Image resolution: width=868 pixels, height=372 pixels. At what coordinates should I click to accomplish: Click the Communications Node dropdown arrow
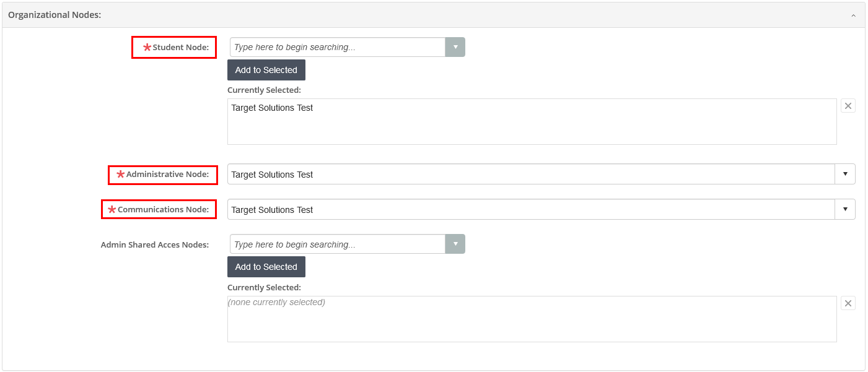click(x=845, y=209)
